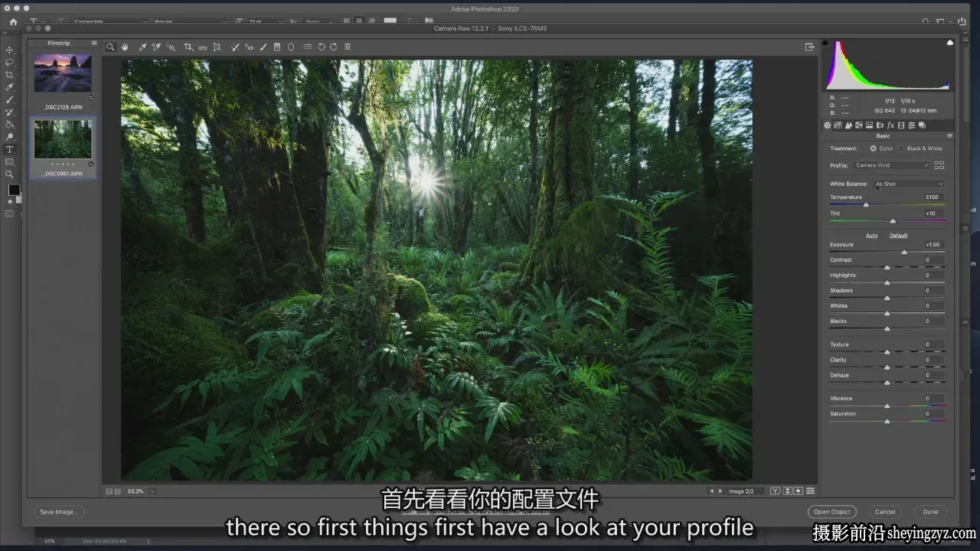The image size is (980, 551).
Task: Toggle before/after view Y button
Action: (x=775, y=491)
